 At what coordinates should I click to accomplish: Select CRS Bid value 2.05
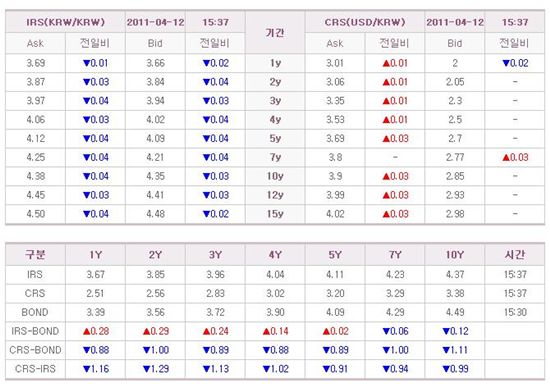click(455, 82)
